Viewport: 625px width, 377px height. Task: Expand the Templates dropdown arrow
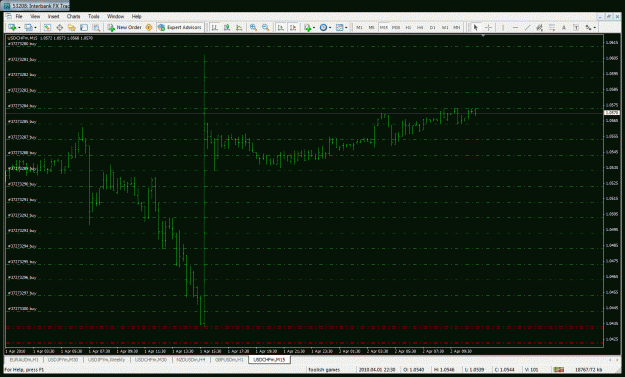click(346, 27)
